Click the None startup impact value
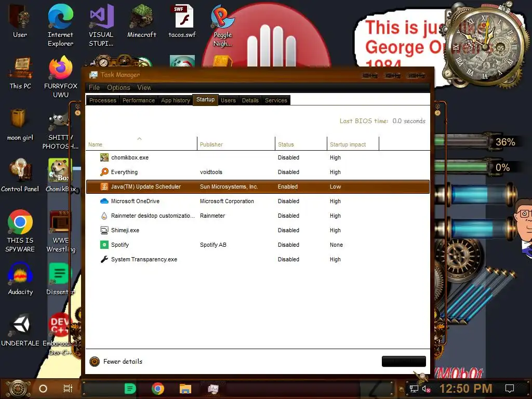 (336, 245)
